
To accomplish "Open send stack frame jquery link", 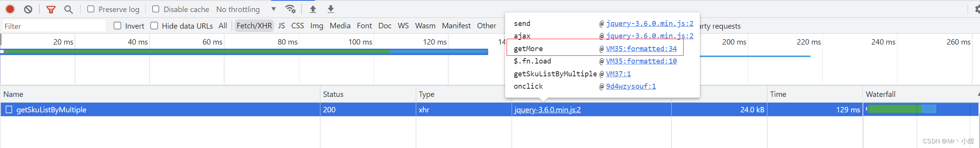I will pyautogui.click(x=650, y=24).
